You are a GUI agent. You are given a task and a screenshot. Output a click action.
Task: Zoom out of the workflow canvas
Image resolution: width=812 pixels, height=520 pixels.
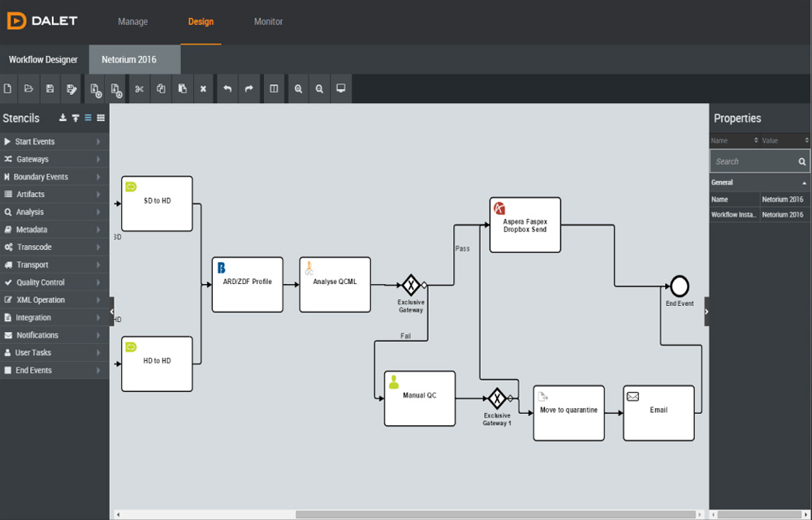tap(319, 88)
